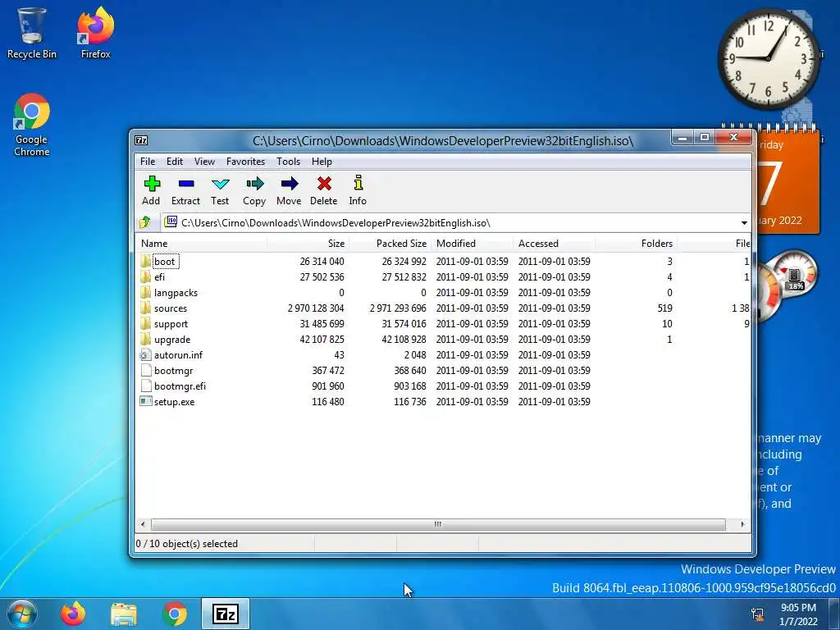
Task: Expand the address path dropdown
Action: 744,223
